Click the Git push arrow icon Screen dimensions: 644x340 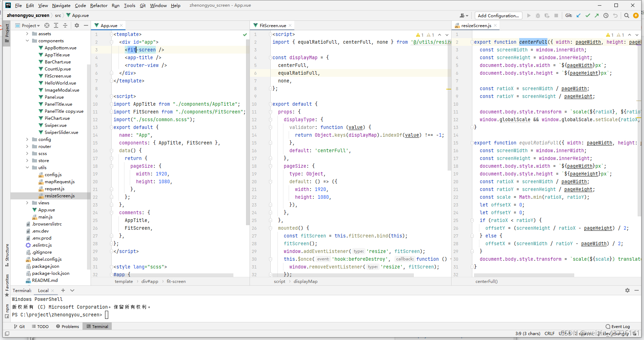click(596, 16)
